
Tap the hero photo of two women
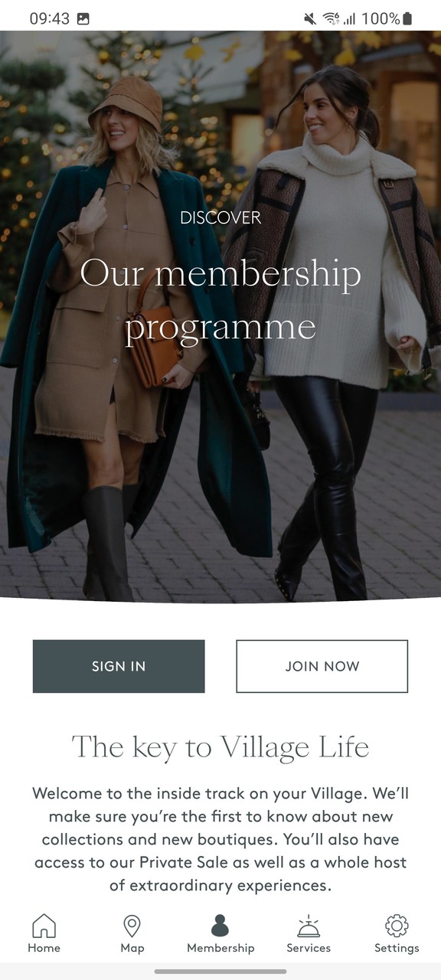tap(220, 315)
